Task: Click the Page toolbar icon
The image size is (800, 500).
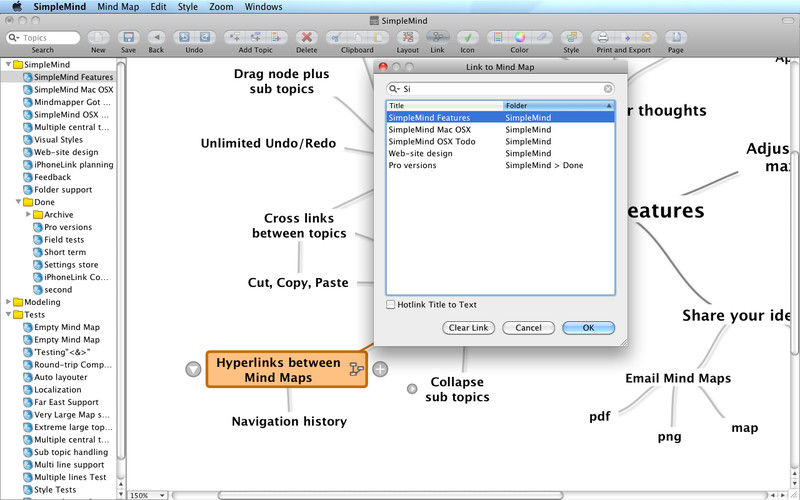Action: [676, 37]
